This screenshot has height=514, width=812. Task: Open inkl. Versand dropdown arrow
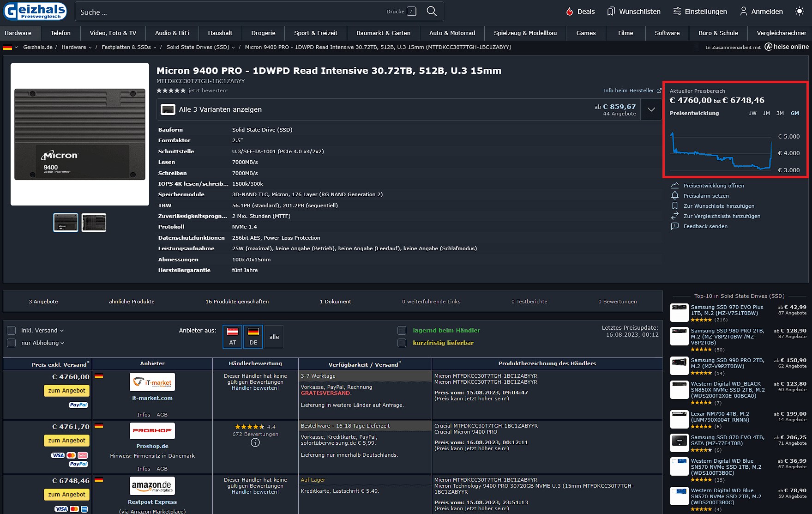coord(62,331)
